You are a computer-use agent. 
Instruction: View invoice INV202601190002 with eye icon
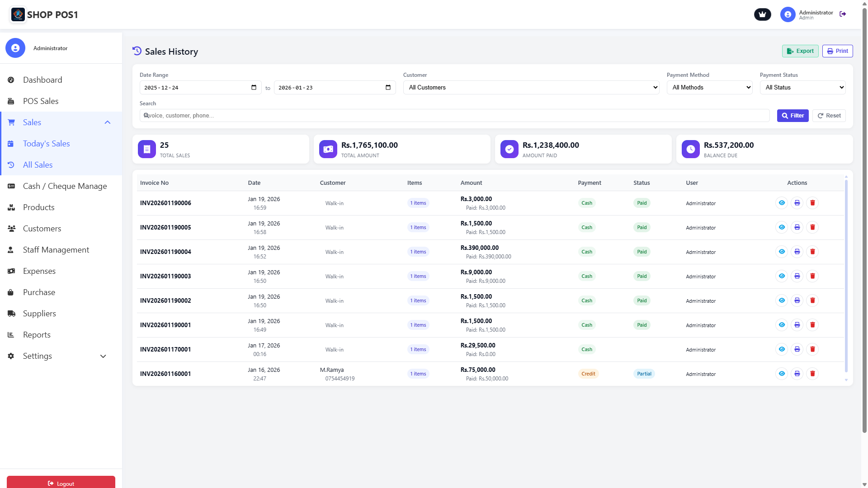pos(782,300)
